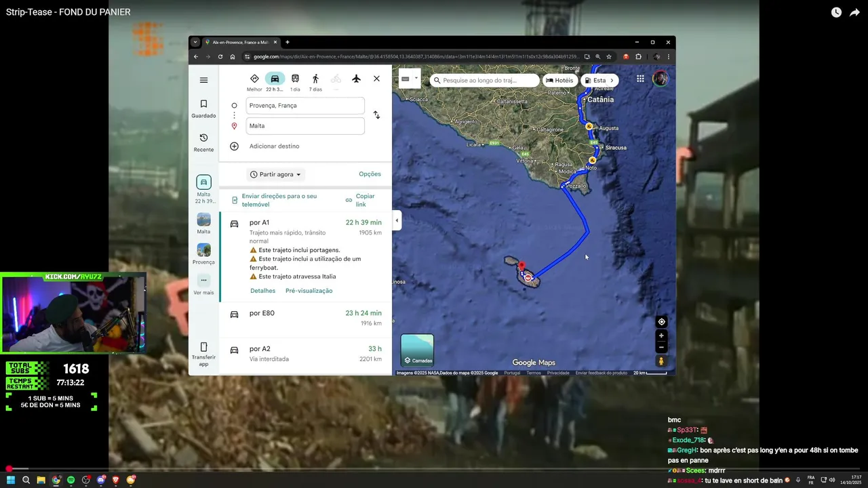
Task: Filter by Esta gas station chip
Action: tap(599, 80)
